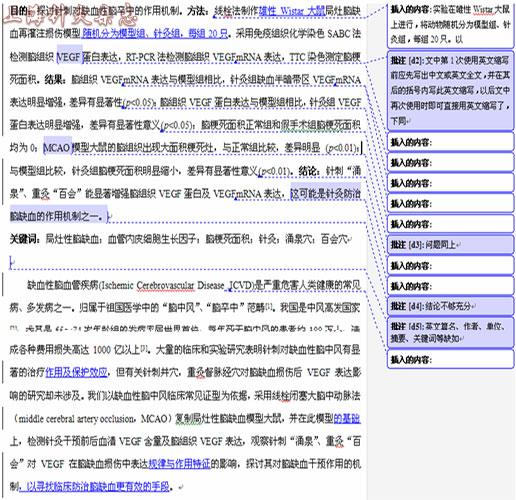Click the term RT-PCR
The height and width of the screenshot is (500, 516).
click(140, 57)
